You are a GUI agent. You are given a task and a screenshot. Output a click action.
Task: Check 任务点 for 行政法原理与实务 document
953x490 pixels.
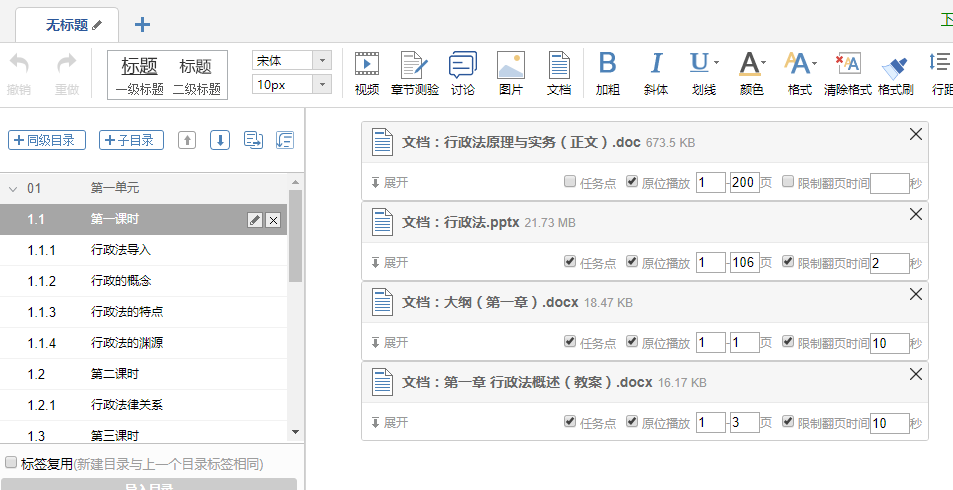click(x=570, y=182)
